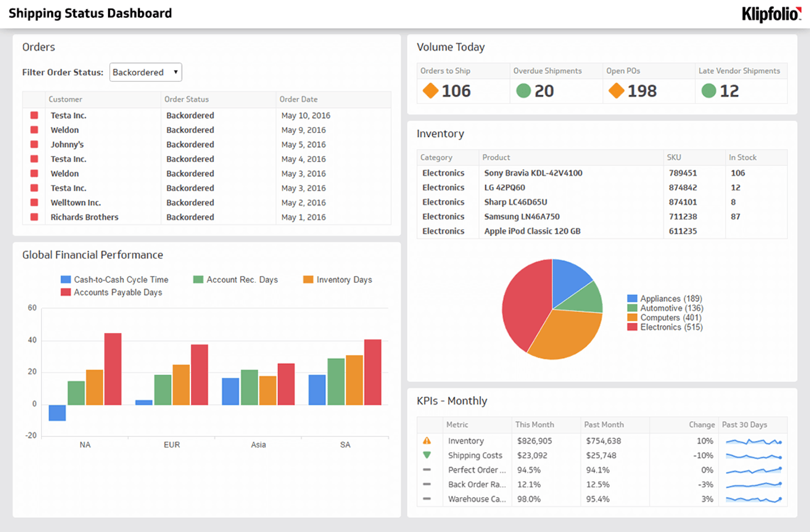Click the blue Appliances color swatch
This screenshot has height=532, width=810.
pos(632,298)
